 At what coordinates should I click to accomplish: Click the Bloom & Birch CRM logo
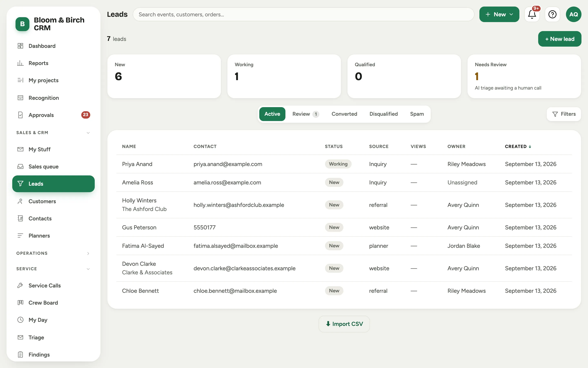pos(22,24)
